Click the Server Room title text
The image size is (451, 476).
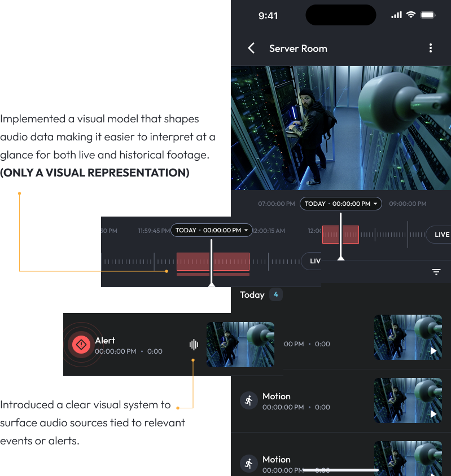pos(298,49)
